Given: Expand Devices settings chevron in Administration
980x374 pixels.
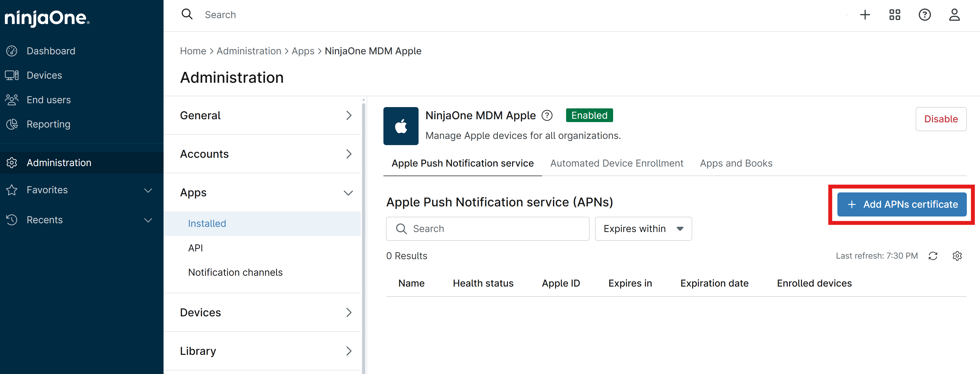Looking at the screenshot, I should pyautogui.click(x=349, y=312).
